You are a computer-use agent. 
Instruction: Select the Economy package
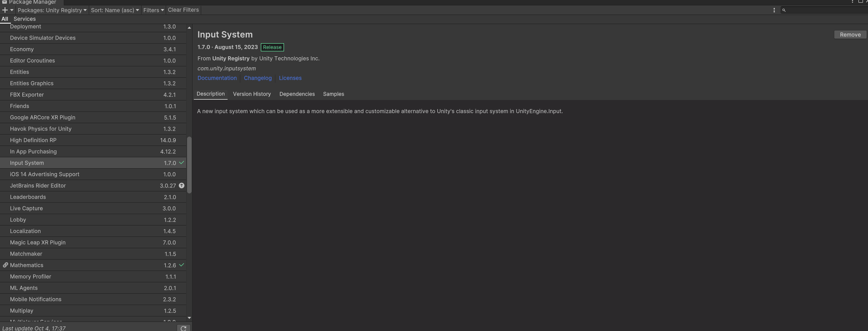click(93, 49)
